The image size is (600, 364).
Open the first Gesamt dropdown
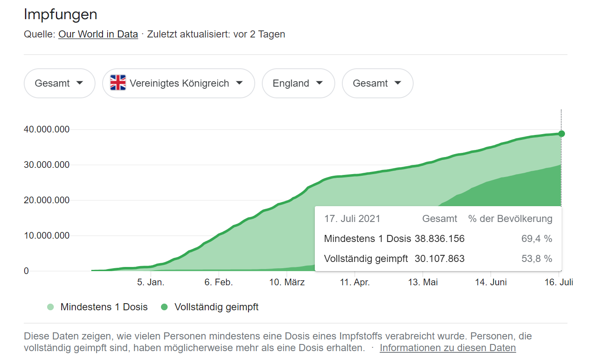pyautogui.click(x=60, y=83)
